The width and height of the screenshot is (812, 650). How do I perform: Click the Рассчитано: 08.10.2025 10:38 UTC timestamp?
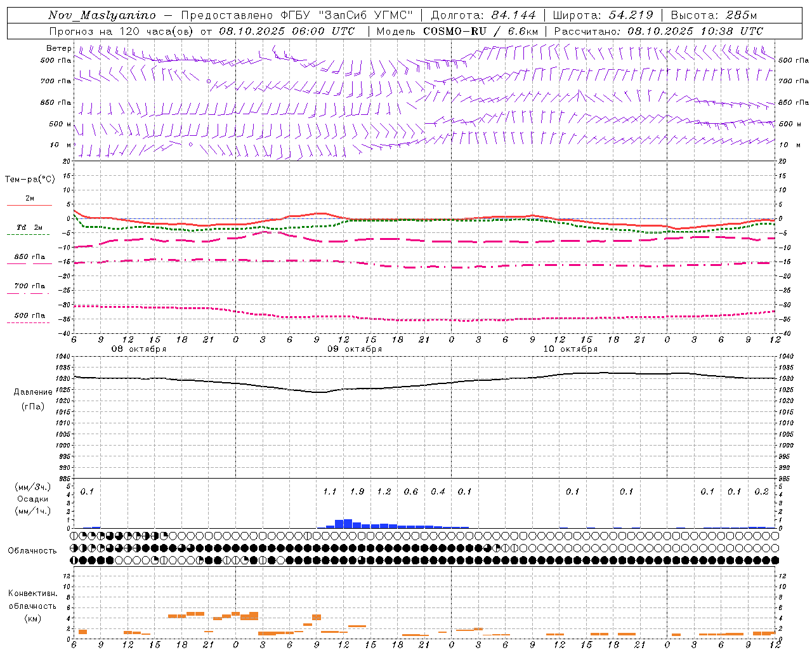658,31
